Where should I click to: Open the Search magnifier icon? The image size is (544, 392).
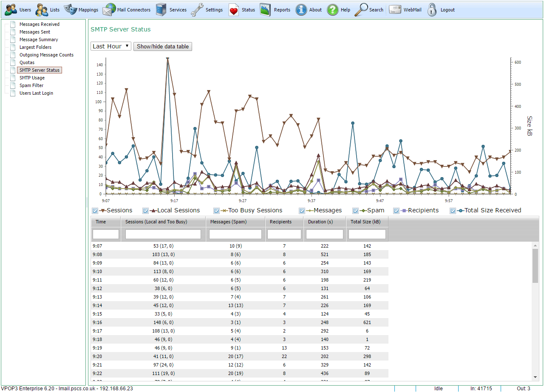coord(361,9)
